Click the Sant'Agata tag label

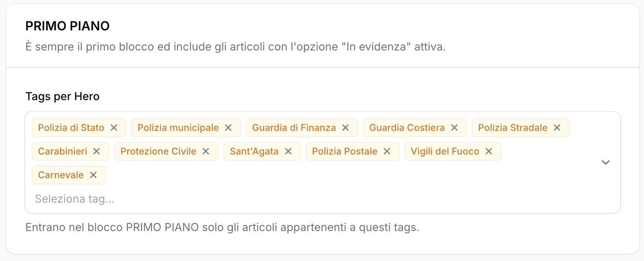(254, 151)
